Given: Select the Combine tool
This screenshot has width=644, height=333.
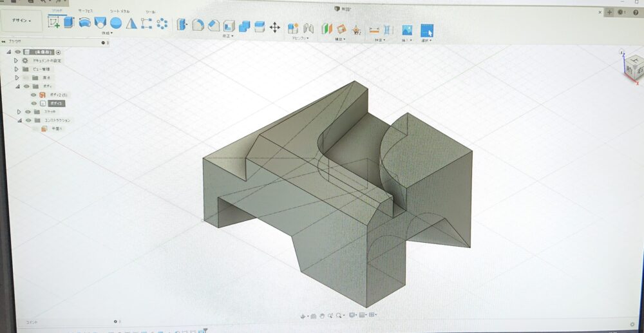Looking at the screenshot, I should (x=244, y=26).
